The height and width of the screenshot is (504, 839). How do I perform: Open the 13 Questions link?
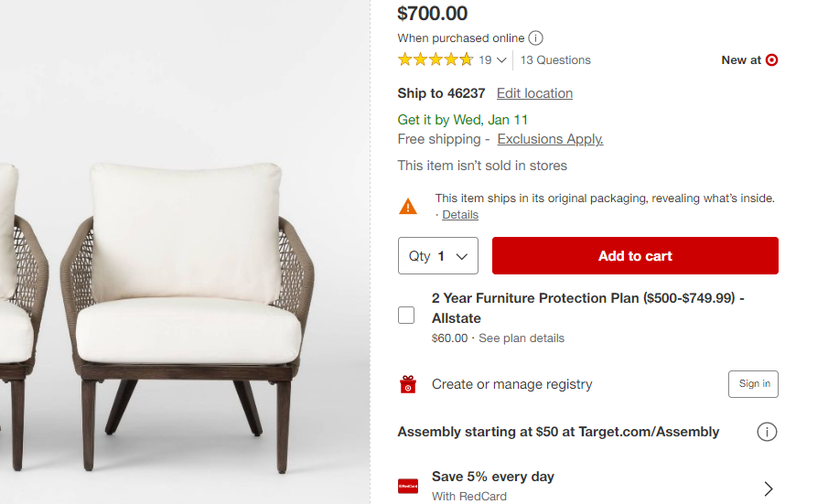[x=556, y=60]
